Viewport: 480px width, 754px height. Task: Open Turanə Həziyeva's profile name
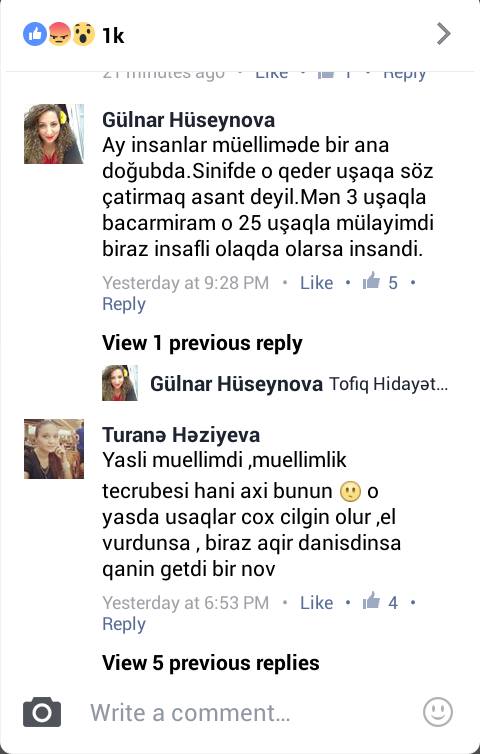pyautogui.click(x=181, y=435)
